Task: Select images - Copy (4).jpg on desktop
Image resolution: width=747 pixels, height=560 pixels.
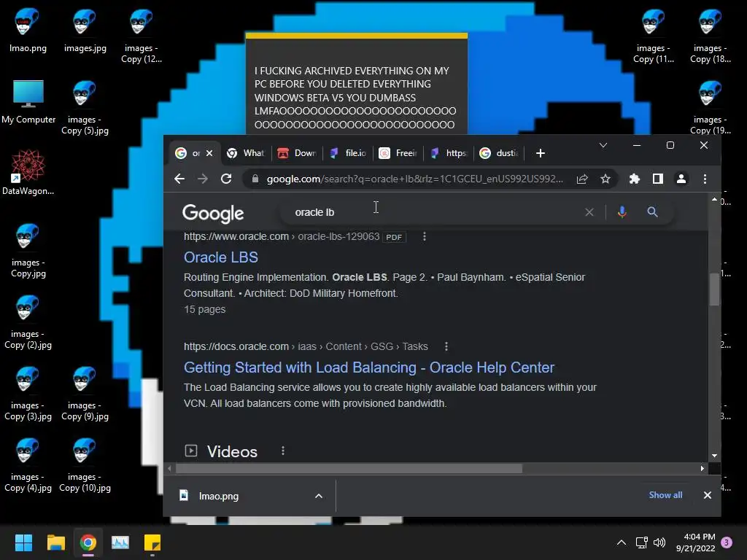Action: (28, 464)
